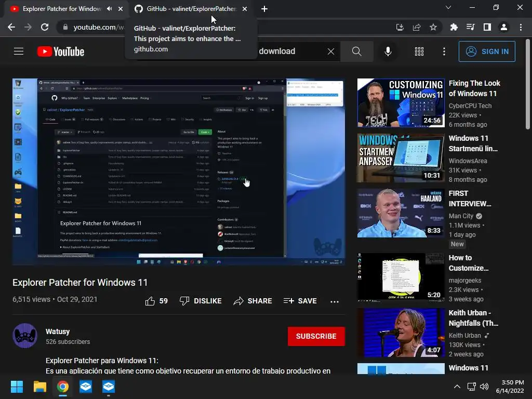The image size is (532, 399).
Task: Open a new browser tab
Action: (264, 9)
